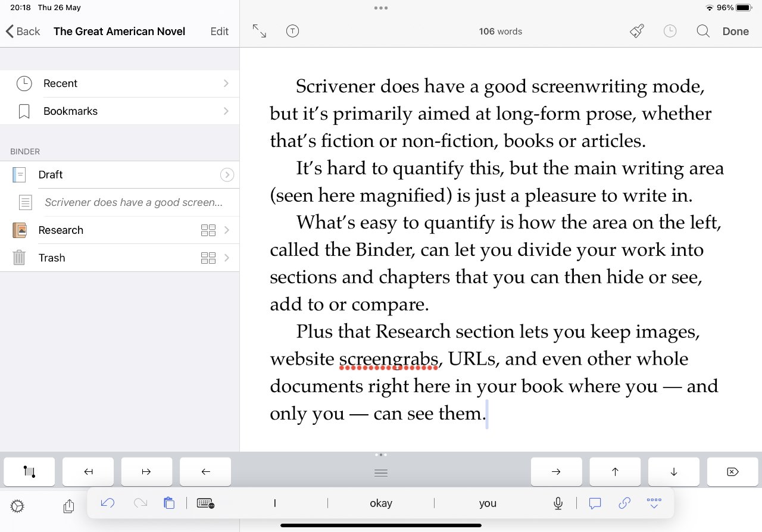Image resolution: width=762 pixels, height=532 pixels.
Task: Tap the magnifier search icon in editor
Action: coord(703,32)
